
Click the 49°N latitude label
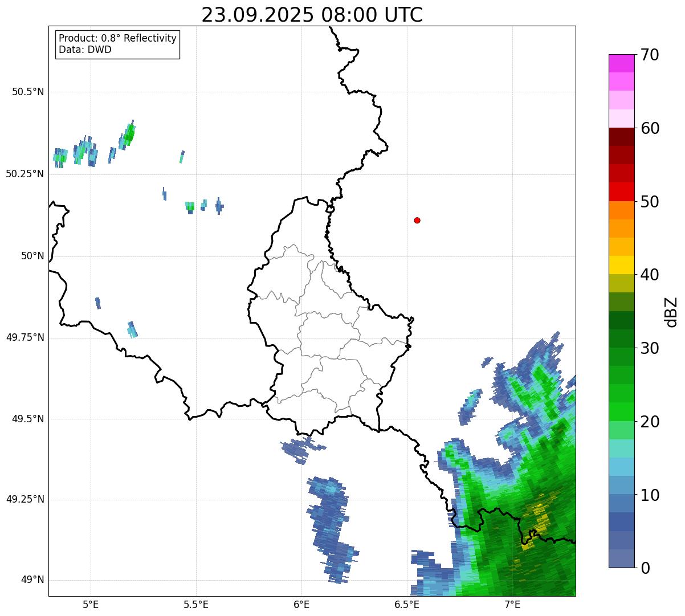tap(32, 580)
